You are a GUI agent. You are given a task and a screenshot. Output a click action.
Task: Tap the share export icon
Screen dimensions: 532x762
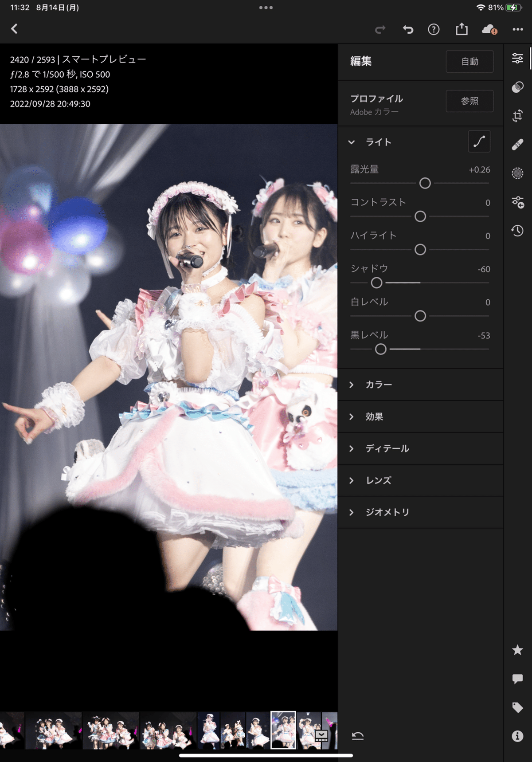(462, 29)
